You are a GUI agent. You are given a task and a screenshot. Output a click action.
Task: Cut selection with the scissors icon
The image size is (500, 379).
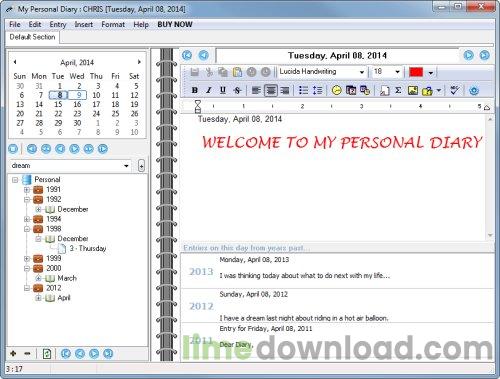[x=209, y=72]
